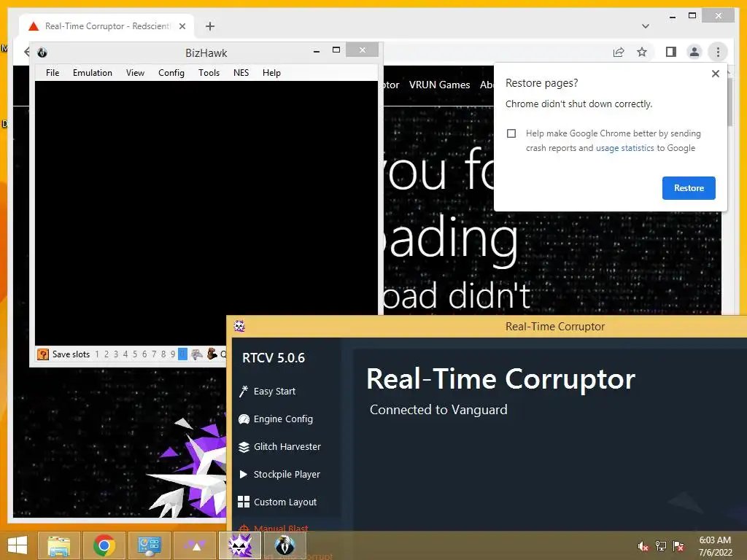The height and width of the screenshot is (560, 747).
Task: Close the Real-Time Corruptor Chrome tab
Action: pos(182,26)
